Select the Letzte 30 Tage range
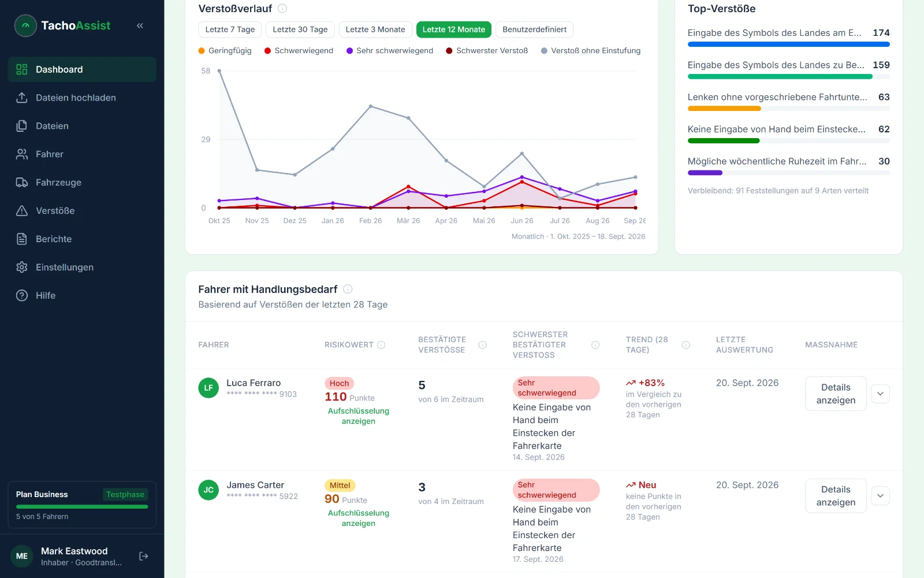Viewport: 924px width, 578px height. point(300,29)
